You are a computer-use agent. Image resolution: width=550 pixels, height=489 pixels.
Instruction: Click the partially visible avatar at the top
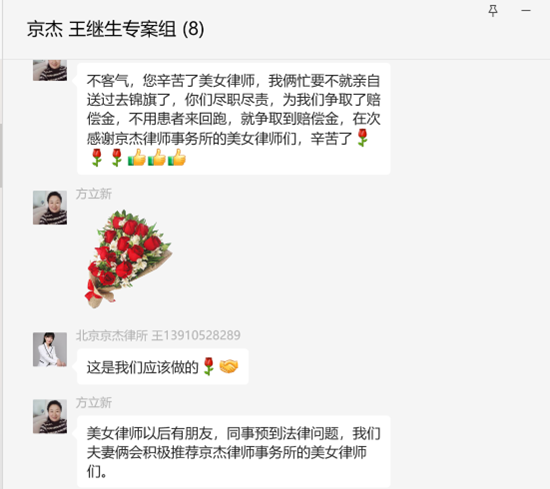[x=50, y=70]
